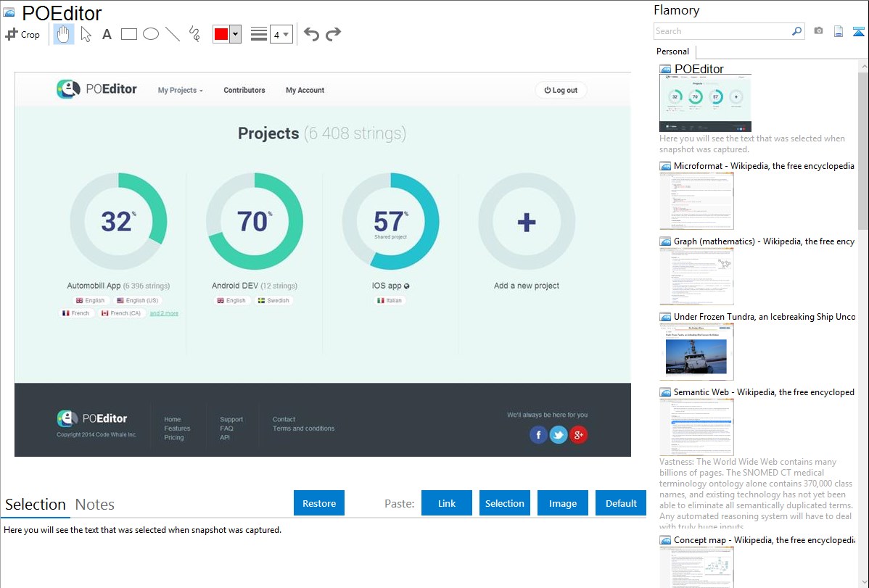Click the 'and 2 more' link
869x588 pixels.
click(x=164, y=314)
